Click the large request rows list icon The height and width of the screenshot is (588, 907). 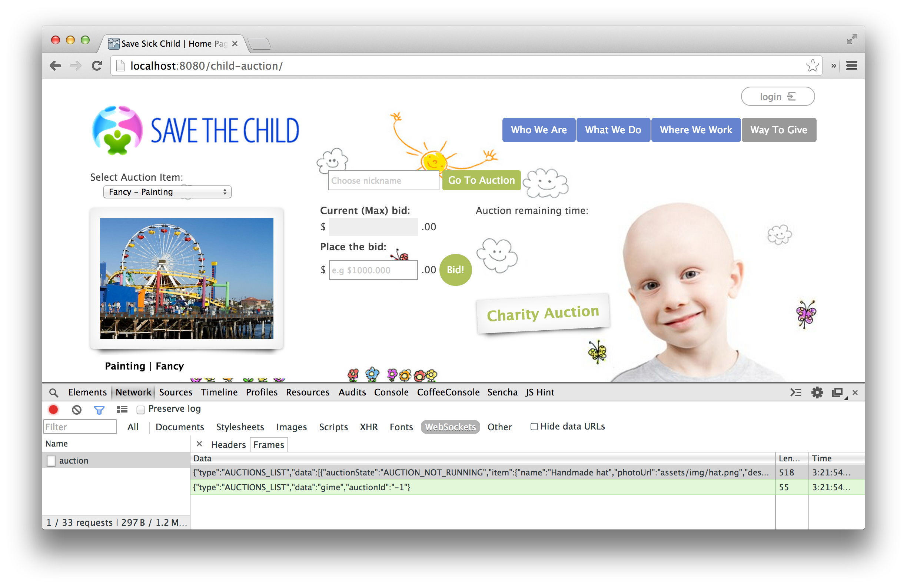coord(122,410)
